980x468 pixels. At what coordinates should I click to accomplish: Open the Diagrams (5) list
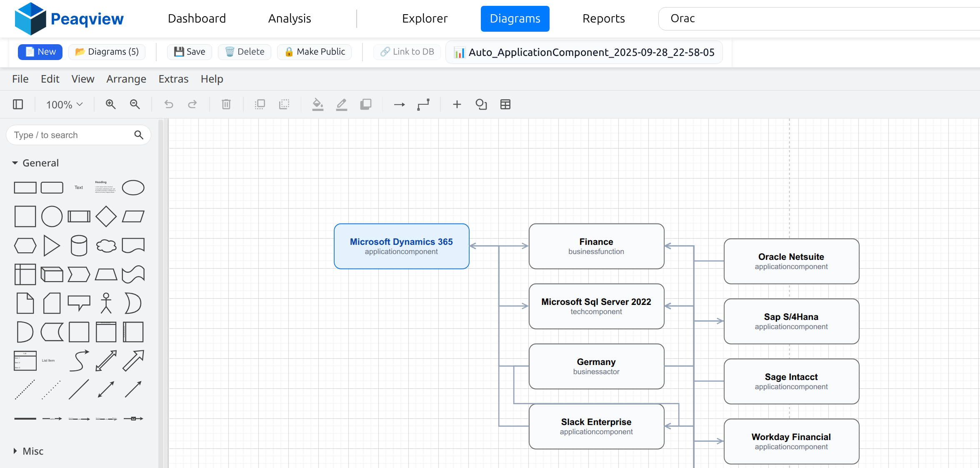(107, 52)
